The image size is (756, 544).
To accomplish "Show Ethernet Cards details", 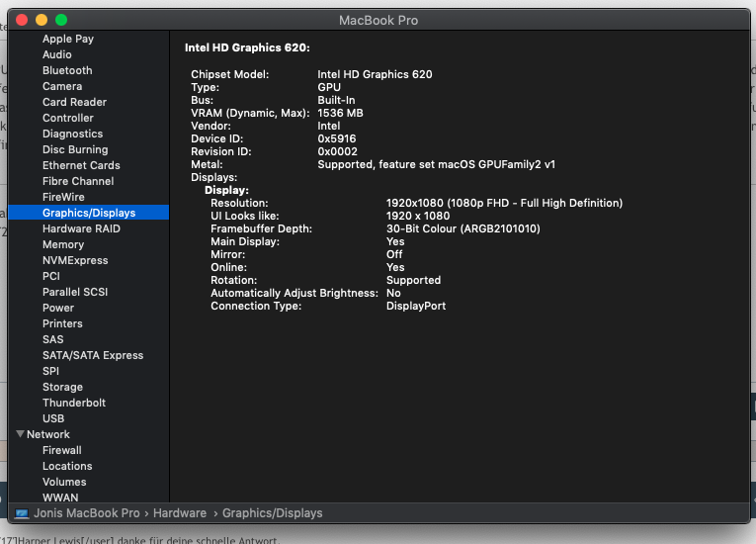I will coord(81,165).
